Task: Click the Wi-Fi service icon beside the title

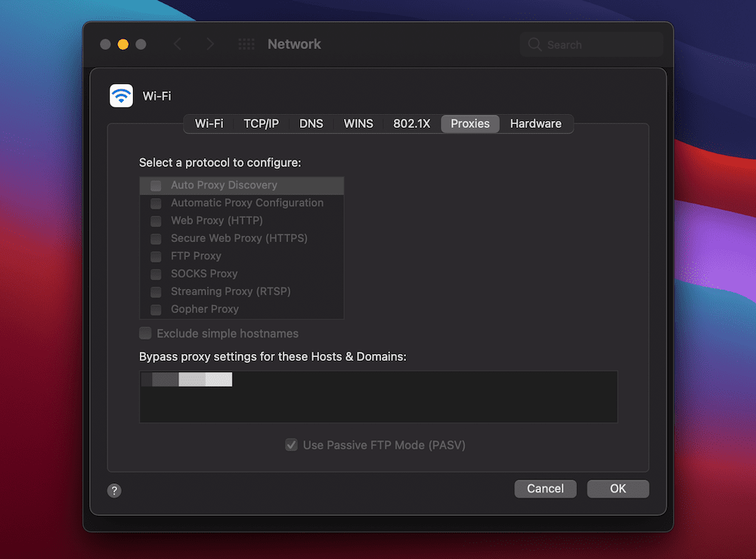Action: 121,95
